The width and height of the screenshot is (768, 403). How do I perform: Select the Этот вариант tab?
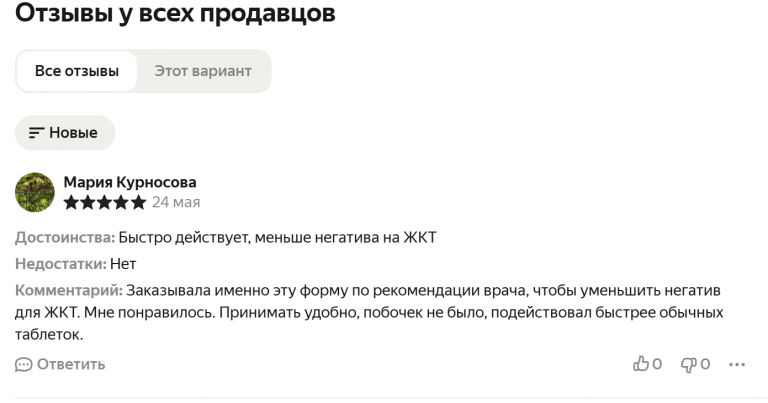coord(203,71)
